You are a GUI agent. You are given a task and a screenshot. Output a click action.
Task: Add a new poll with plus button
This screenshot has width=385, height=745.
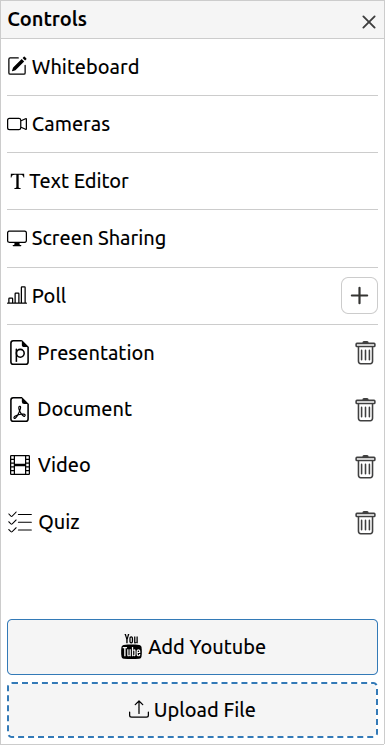coord(359,296)
